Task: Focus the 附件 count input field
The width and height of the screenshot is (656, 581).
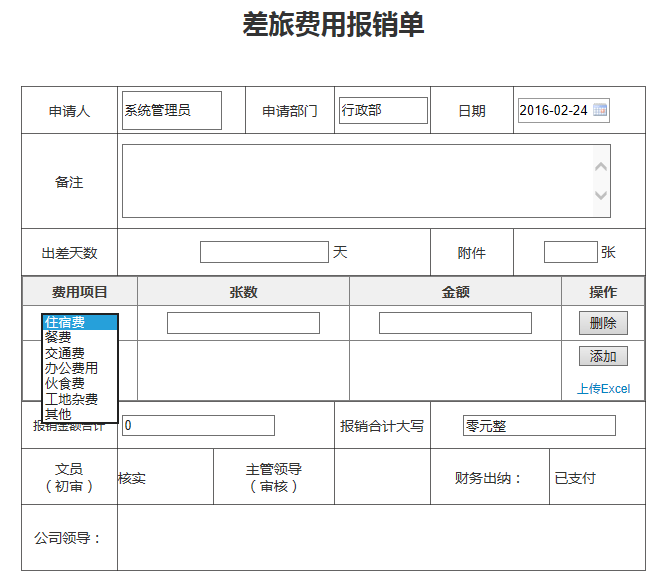Action: [x=571, y=252]
